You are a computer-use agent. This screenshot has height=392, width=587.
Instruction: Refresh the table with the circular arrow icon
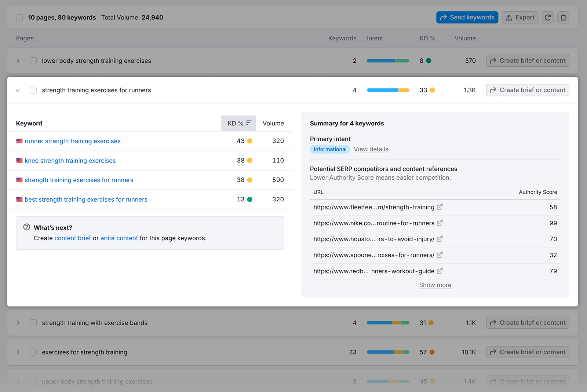pyautogui.click(x=548, y=17)
